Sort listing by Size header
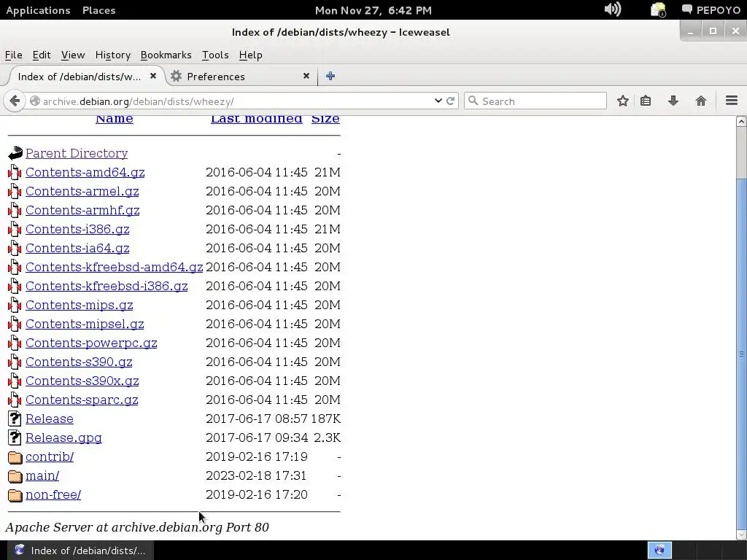 [325, 119]
